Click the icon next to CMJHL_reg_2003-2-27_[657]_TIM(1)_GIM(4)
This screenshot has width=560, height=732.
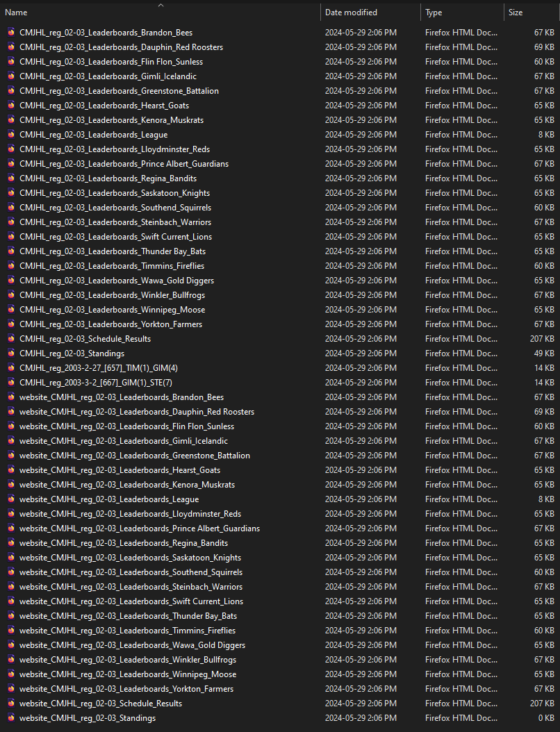point(11,368)
